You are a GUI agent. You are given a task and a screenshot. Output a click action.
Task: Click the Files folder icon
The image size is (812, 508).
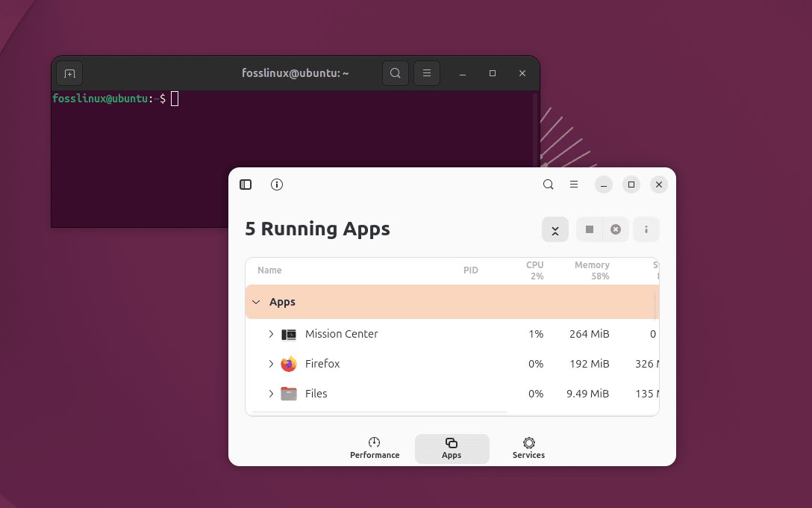point(288,394)
